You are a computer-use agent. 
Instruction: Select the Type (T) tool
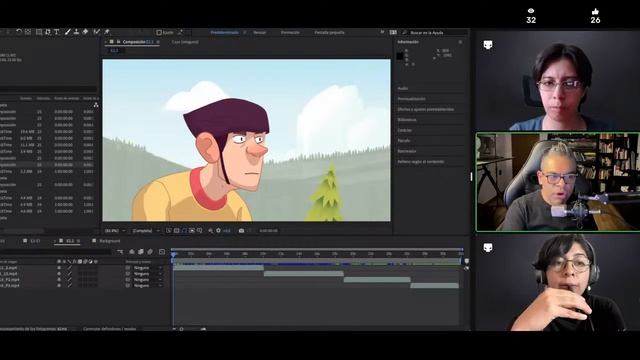point(57,32)
